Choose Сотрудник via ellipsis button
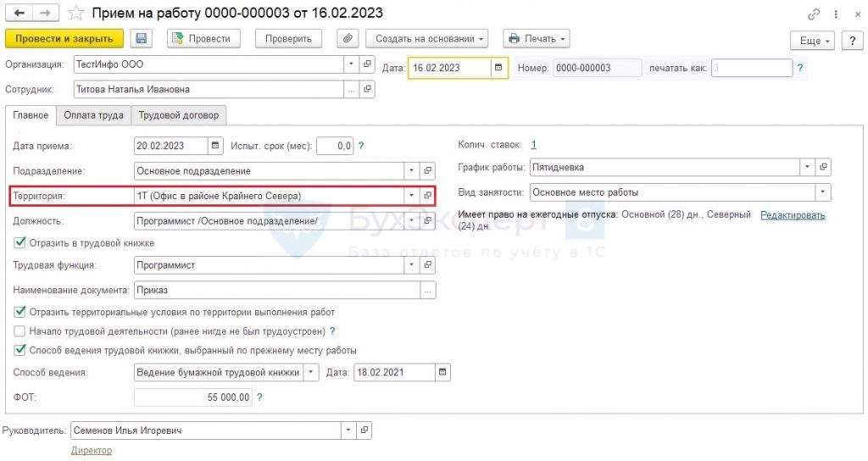Screen dimensions: 868x461 coord(351,89)
